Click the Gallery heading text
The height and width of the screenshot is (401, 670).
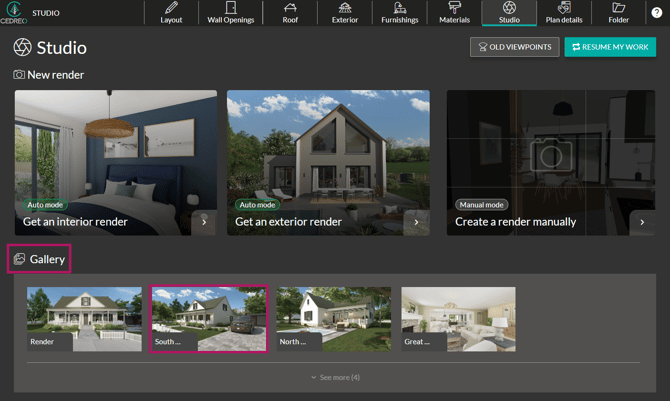tap(47, 259)
